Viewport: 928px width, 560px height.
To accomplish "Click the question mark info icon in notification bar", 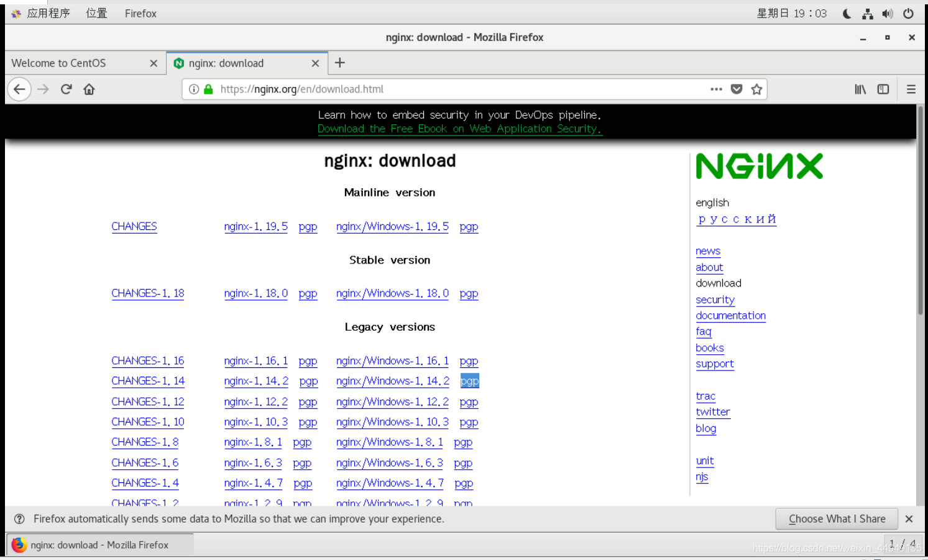I will (x=19, y=519).
